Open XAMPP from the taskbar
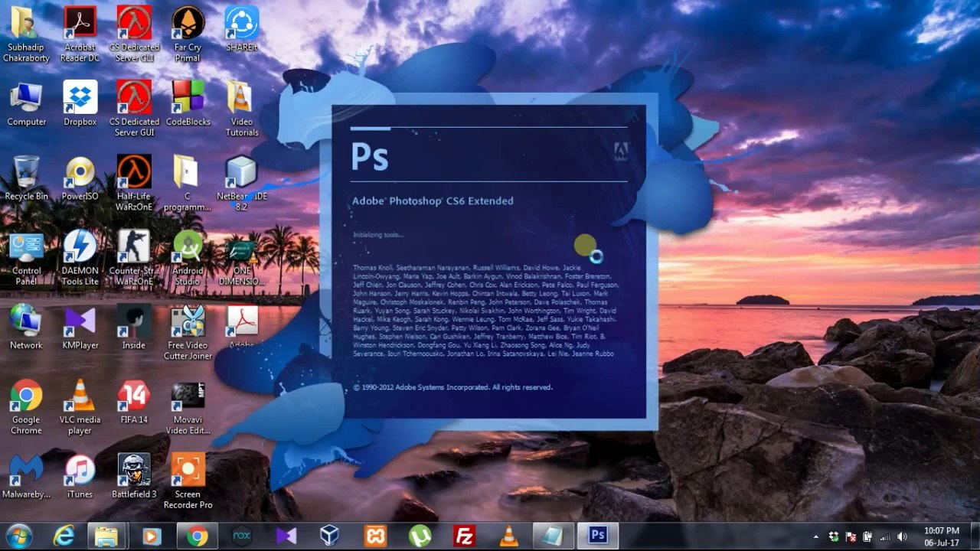 (375, 536)
